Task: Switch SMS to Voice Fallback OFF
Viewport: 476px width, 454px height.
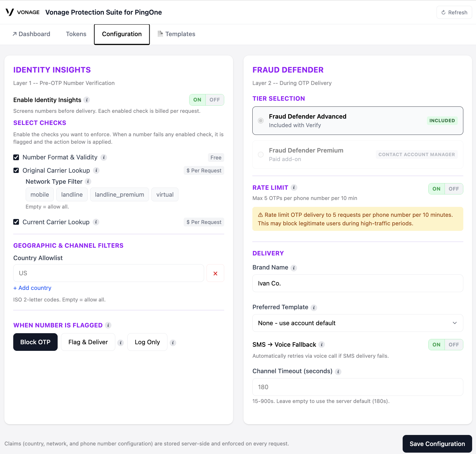Action: tap(454, 345)
